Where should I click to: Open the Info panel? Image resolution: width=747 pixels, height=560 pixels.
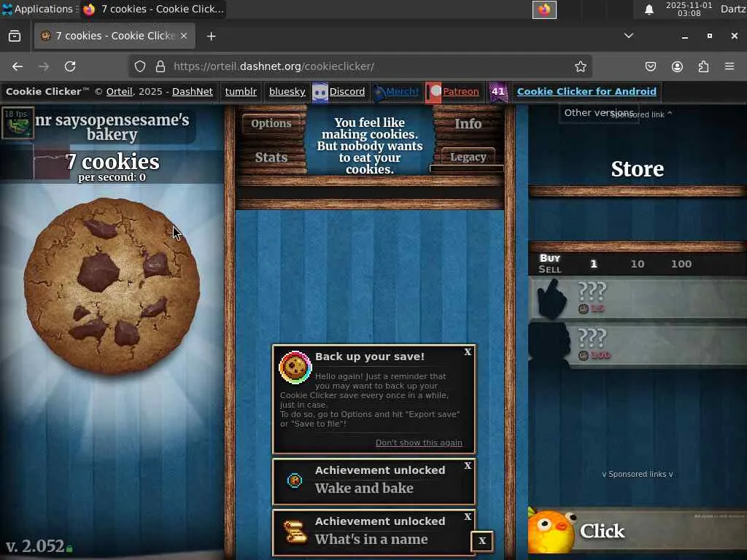point(468,123)
